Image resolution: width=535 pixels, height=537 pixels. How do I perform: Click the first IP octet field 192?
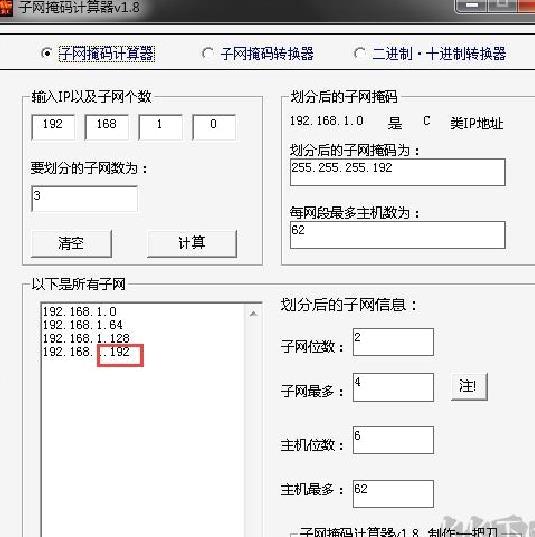(53, 127)
